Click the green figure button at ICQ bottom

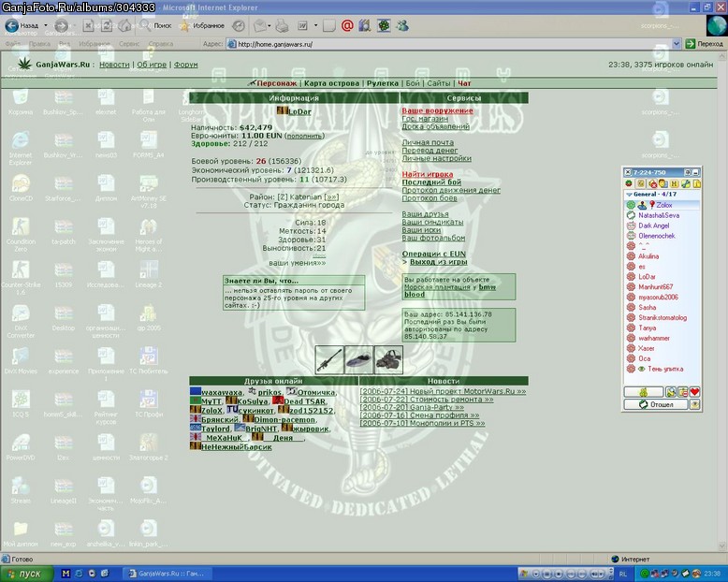tap(644, 392)
